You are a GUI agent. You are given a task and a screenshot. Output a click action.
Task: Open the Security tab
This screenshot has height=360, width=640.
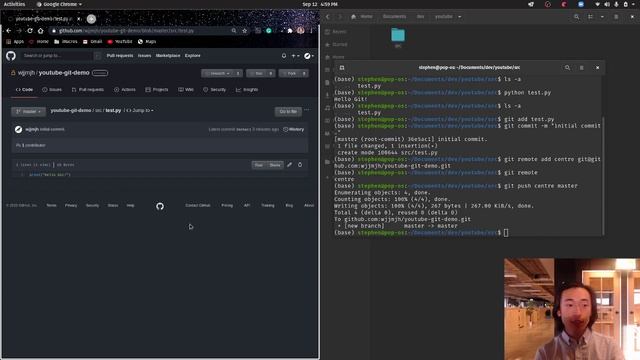click(x=215, y=89)
